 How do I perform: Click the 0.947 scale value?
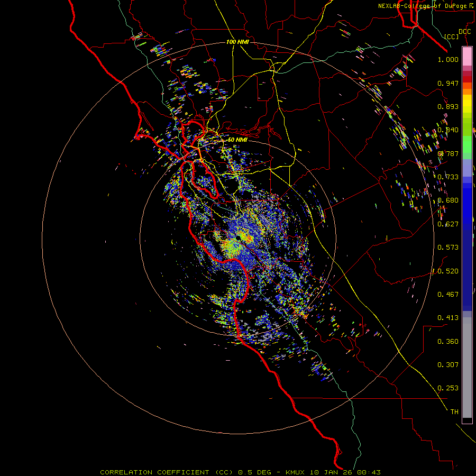point(448,83)
